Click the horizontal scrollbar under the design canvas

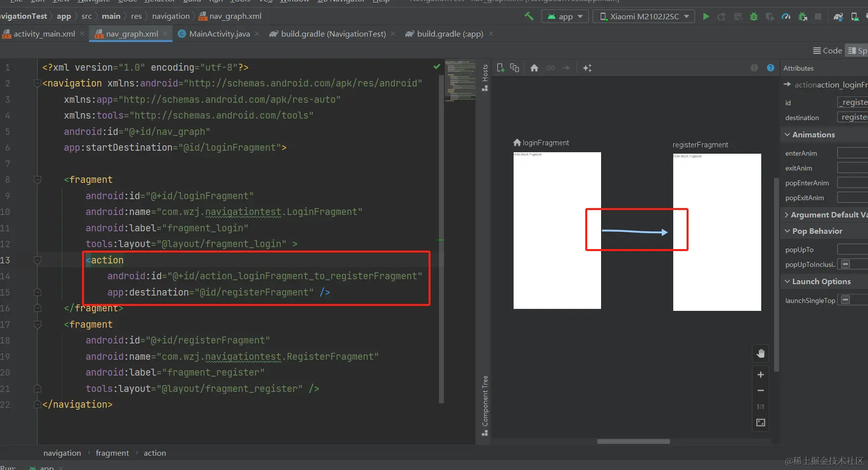tap(633, 441)
